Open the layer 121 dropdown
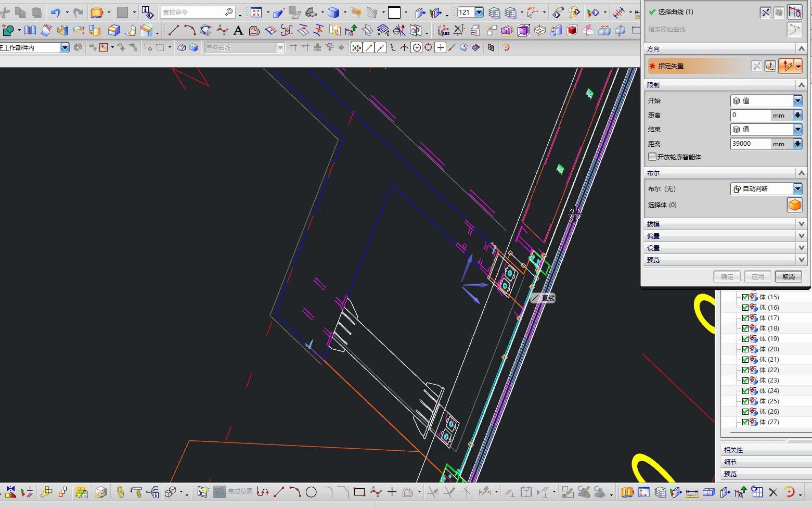 479,12
